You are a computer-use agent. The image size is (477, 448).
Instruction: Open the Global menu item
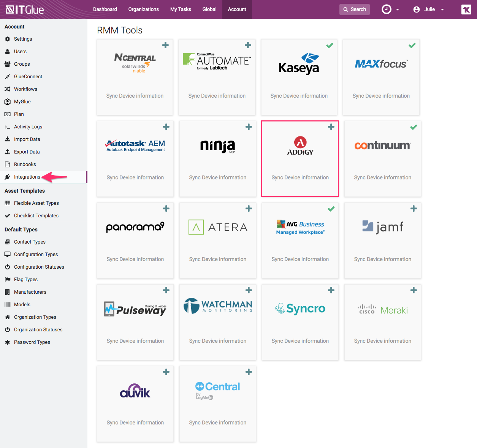(209, 9)
